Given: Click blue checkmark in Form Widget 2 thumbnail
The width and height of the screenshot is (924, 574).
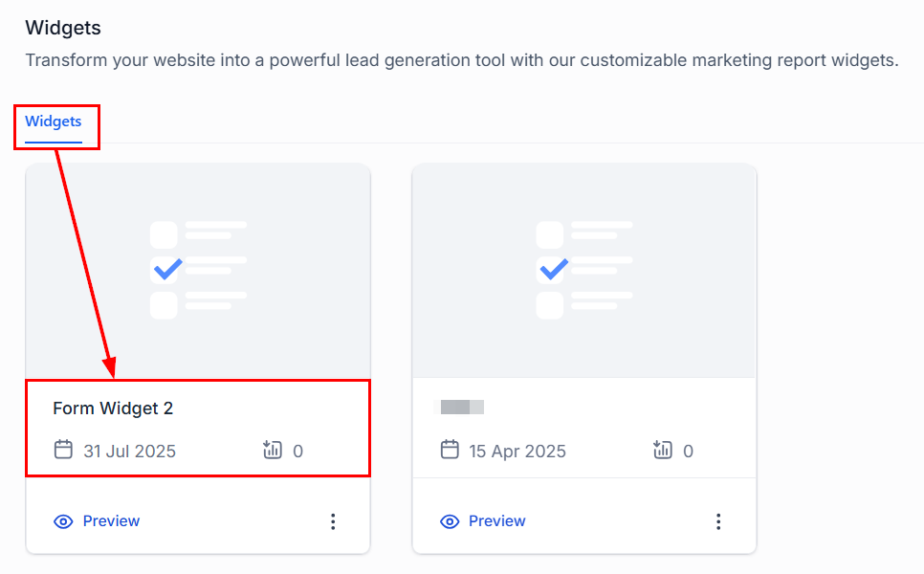Looking at the screenshot, I should pos(168,270).
